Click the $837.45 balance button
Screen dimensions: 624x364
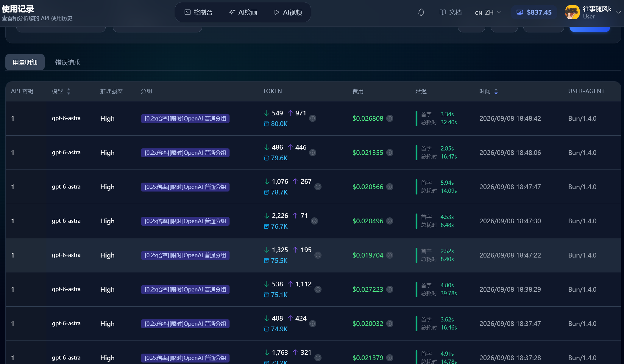click(x=534, y=12)
